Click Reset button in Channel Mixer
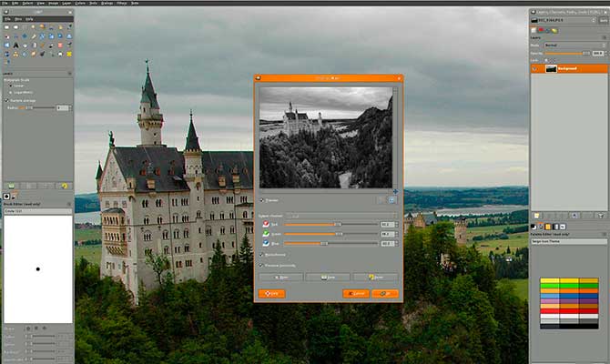 (x=375, y=278)
